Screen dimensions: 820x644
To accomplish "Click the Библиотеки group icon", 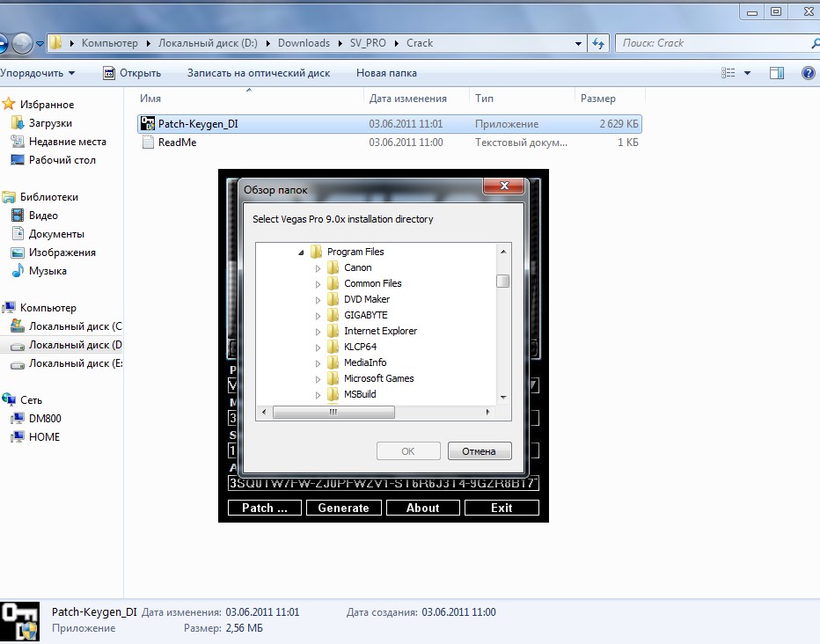I will (x=9, y=197).
